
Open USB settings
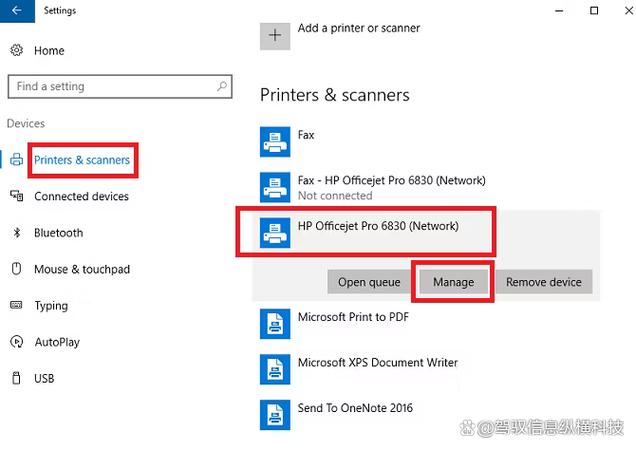(x=44, y=379)
